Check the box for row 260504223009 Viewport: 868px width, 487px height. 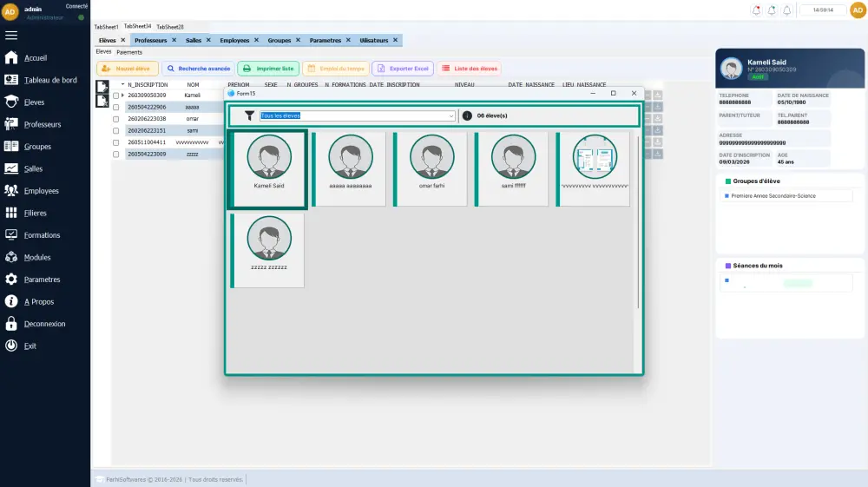click(115, 155)
